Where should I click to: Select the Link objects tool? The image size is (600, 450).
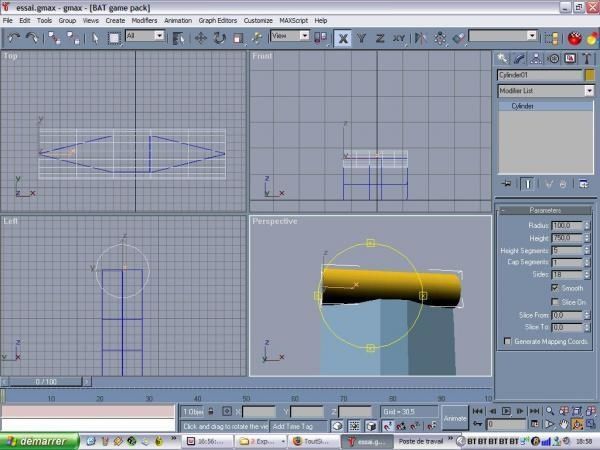(54, 38)
